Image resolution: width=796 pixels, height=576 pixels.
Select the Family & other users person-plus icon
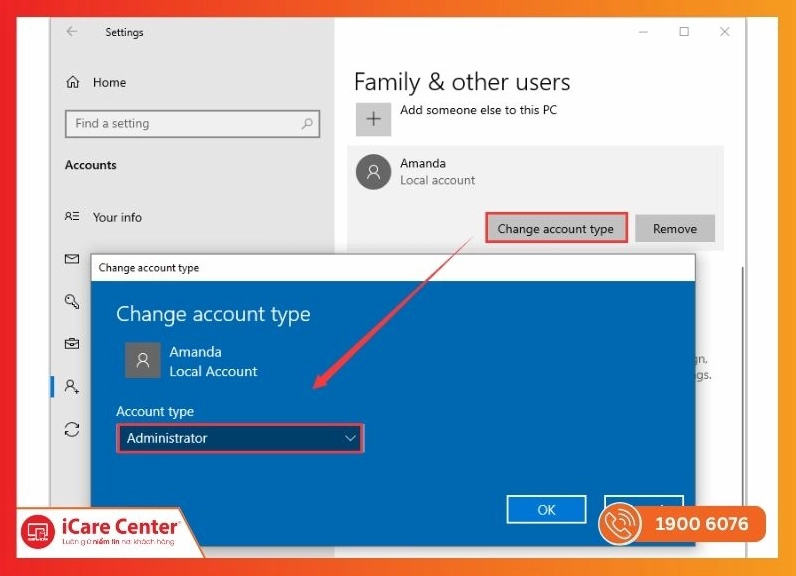point(72,386)
